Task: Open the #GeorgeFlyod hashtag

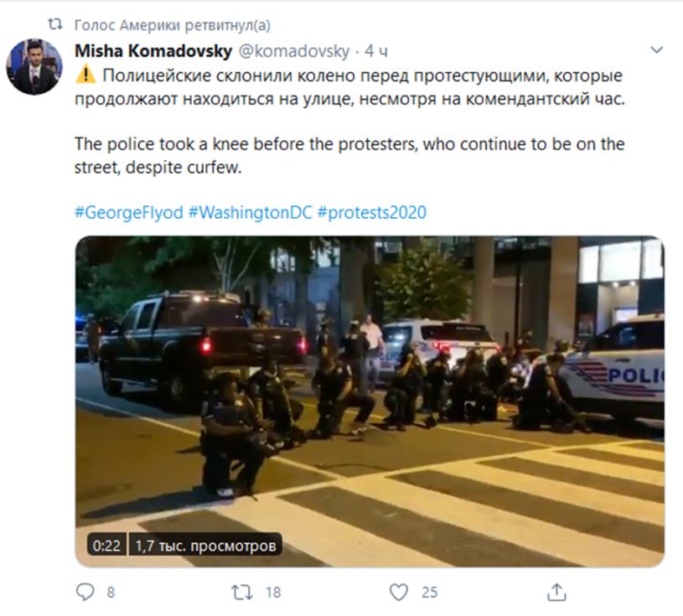Action: click(128, 213)
